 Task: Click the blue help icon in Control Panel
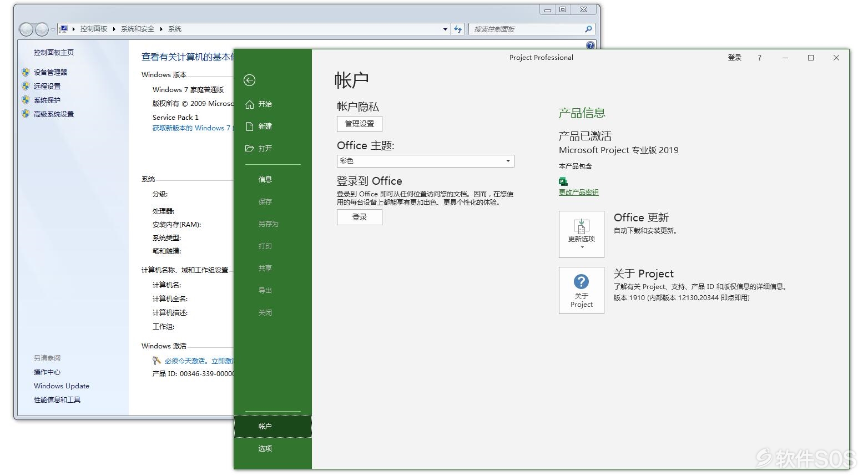(x=591, y=45)
